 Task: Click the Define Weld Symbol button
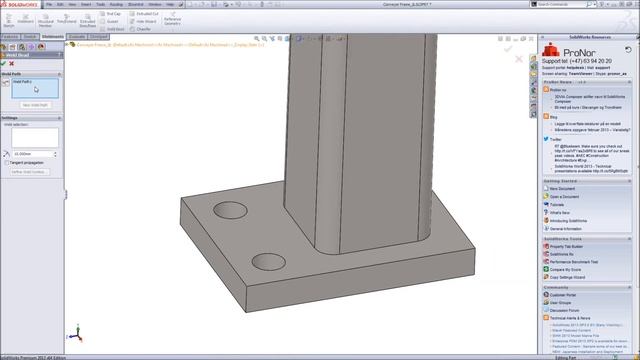(x=30, y=172)
